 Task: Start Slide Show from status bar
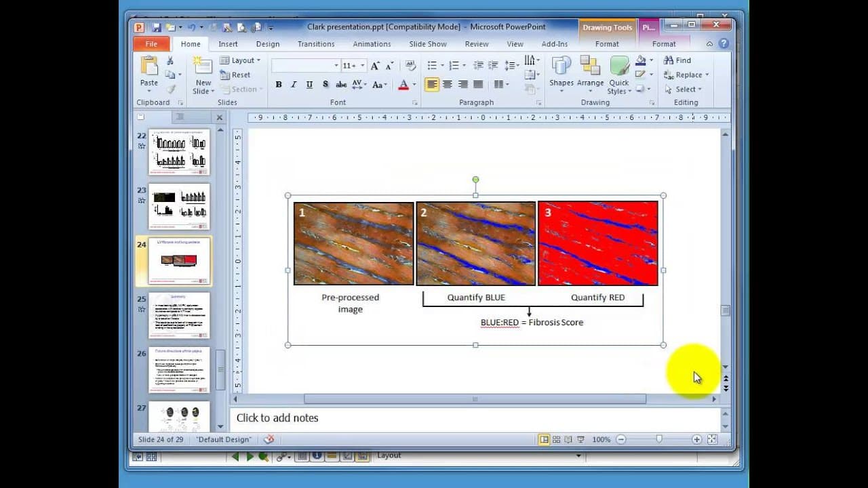point(580,440)
